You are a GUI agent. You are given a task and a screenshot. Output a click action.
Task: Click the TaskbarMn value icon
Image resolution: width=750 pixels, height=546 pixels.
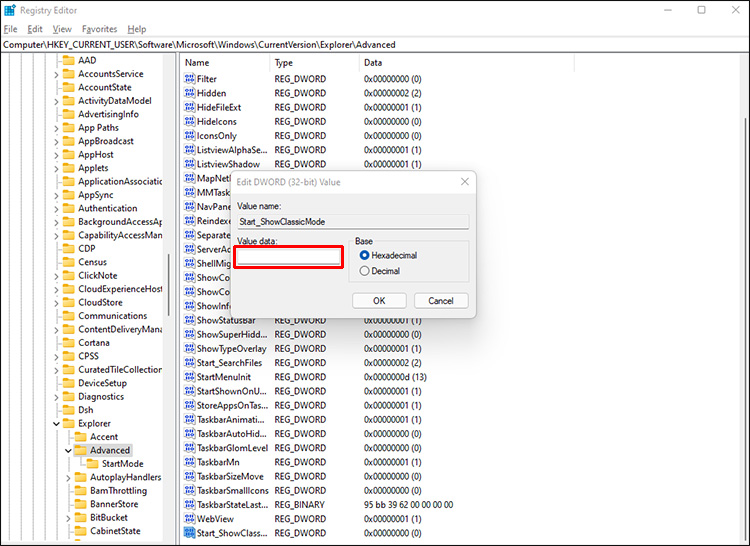point(189,462)
